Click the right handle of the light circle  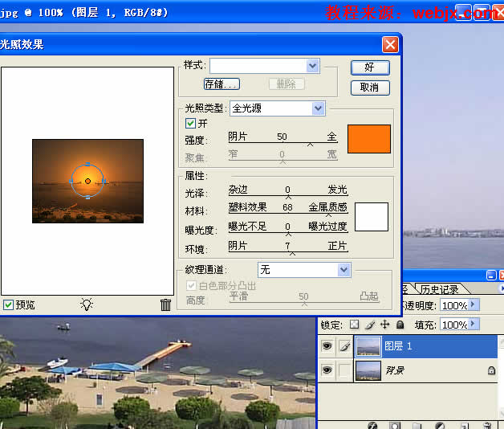[x=105, y=182]
